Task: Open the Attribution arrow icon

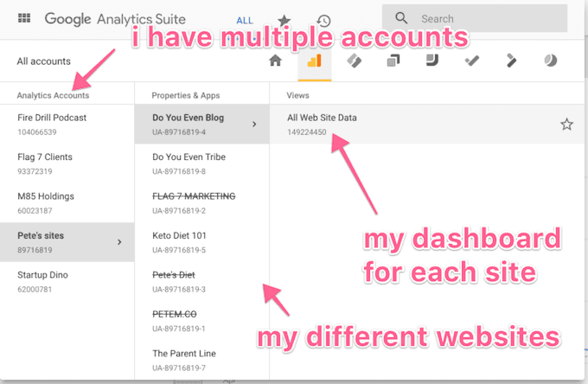Action: coord(511,61)
